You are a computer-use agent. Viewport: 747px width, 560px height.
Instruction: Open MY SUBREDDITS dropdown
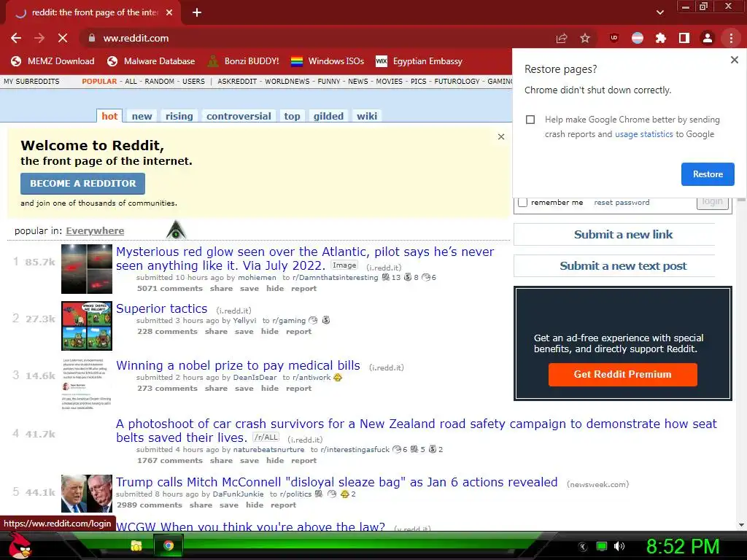[x=31, y=82]
